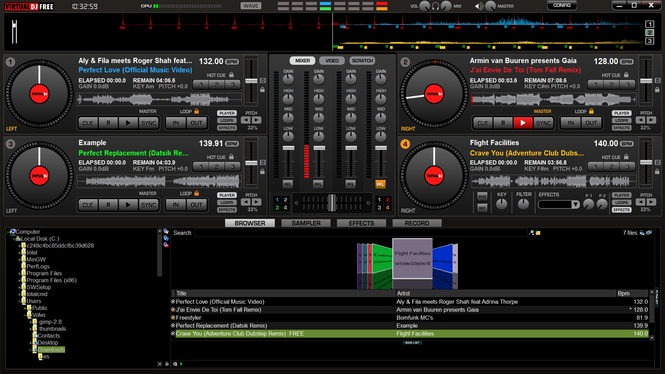
Task: Click hot cue 1 on deck 4
Action: point(595,166)
